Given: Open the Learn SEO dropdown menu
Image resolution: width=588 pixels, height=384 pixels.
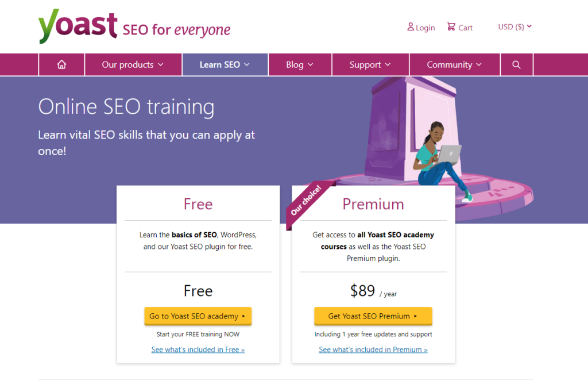Looking at the screenshot, I should click(225, 65).
